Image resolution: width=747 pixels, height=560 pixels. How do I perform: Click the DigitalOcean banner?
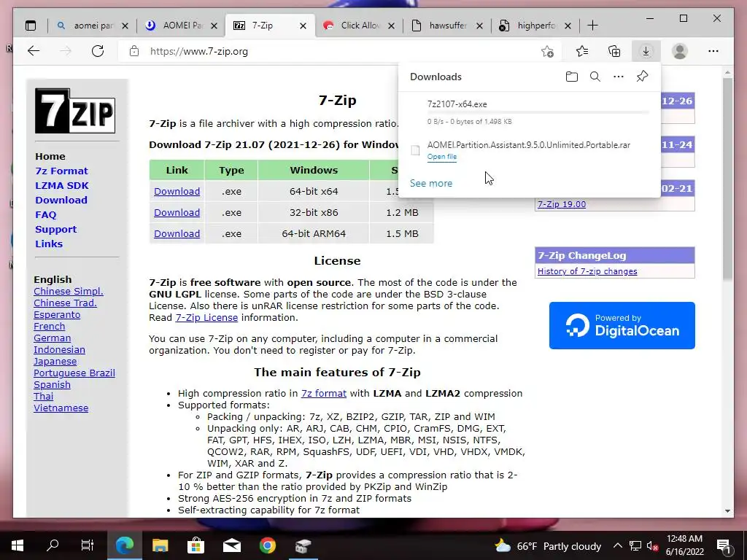[x=622, y=326]
